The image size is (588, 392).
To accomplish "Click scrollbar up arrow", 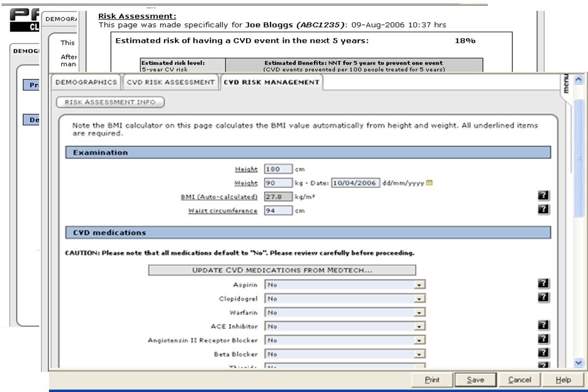I will (578, 79).
